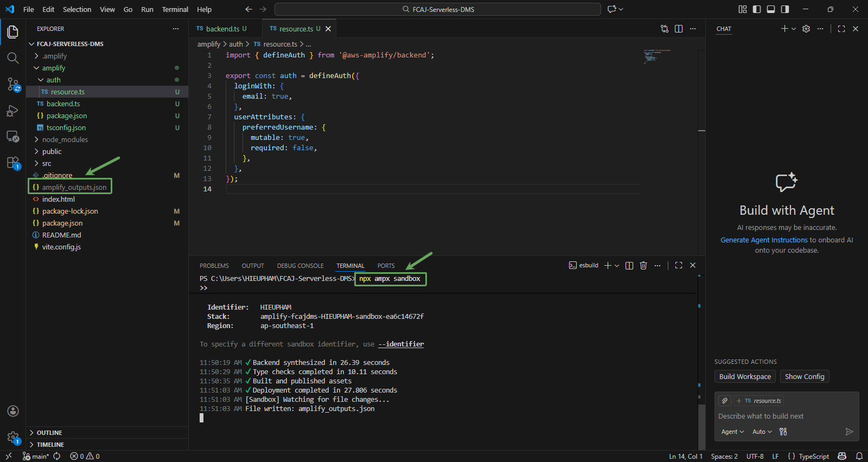This screenshot has width=868, height=462.
Task: Toggle primary side bar visibility
Action: coord(757,9)
